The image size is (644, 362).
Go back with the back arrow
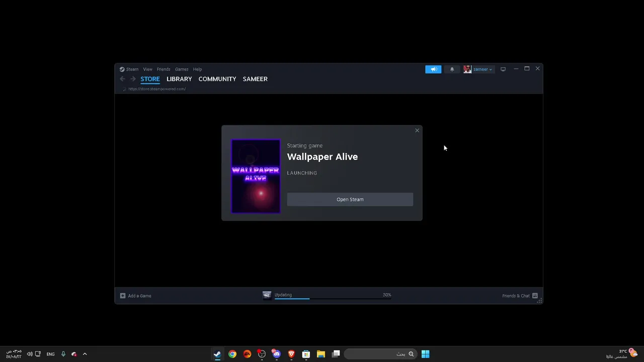click(122, 79)
